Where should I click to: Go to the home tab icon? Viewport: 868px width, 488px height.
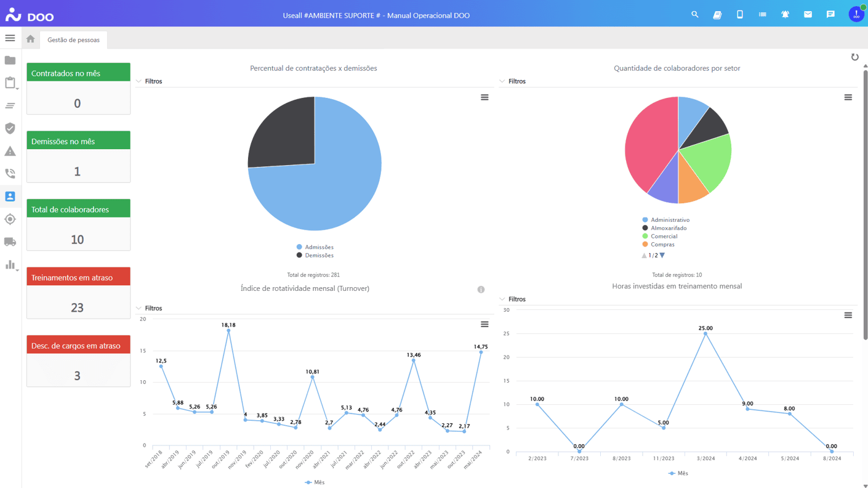pos(30,39)
